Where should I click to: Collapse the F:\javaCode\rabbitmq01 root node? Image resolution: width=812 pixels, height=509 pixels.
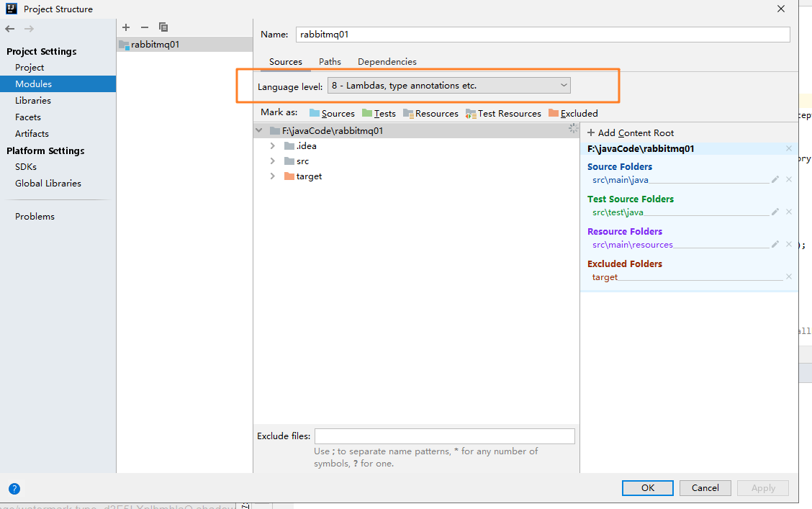(x=258, y=130)
